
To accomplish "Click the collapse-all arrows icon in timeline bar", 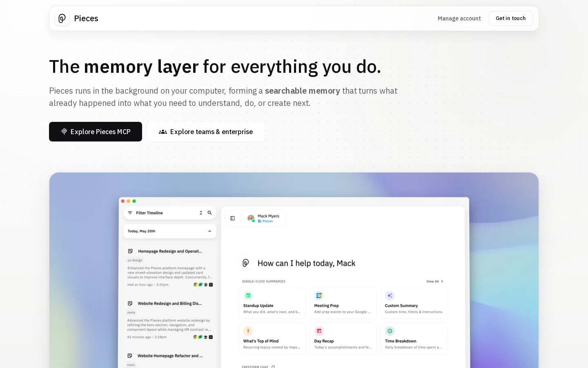I will (x=201, y=213).
